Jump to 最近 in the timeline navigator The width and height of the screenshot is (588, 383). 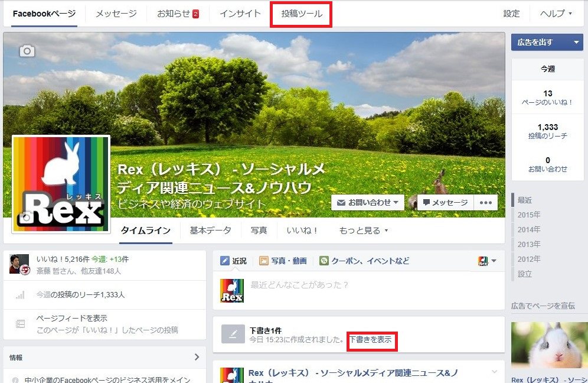point(525,200)
